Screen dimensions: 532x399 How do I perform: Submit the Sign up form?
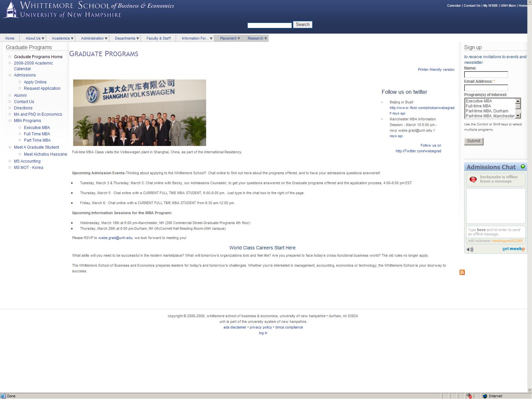click(473, 141)
